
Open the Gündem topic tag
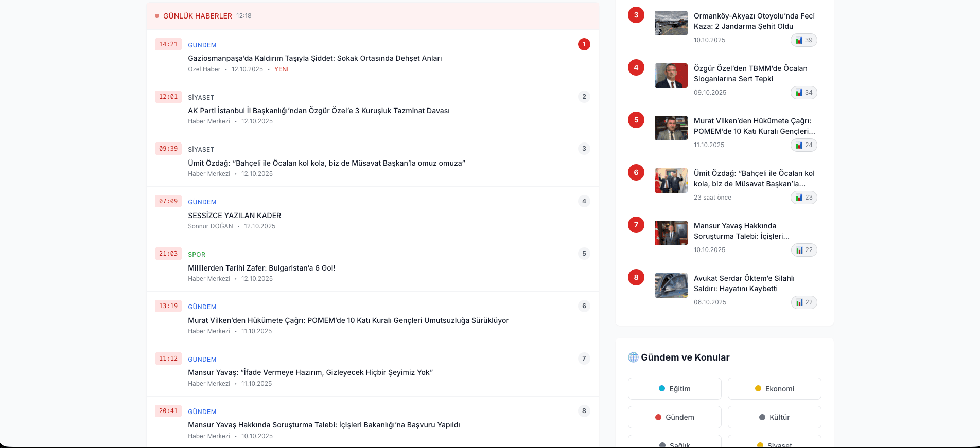674,417
